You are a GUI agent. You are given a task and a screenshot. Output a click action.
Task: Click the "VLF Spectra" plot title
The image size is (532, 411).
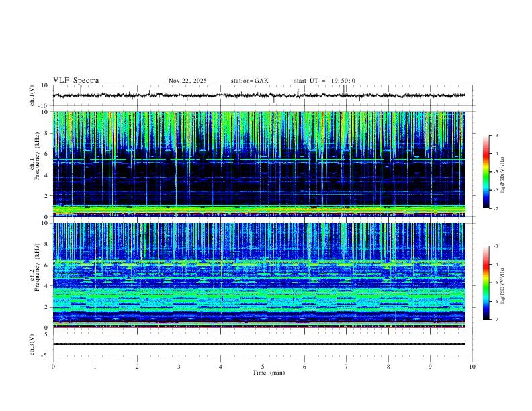pos(76,81)
